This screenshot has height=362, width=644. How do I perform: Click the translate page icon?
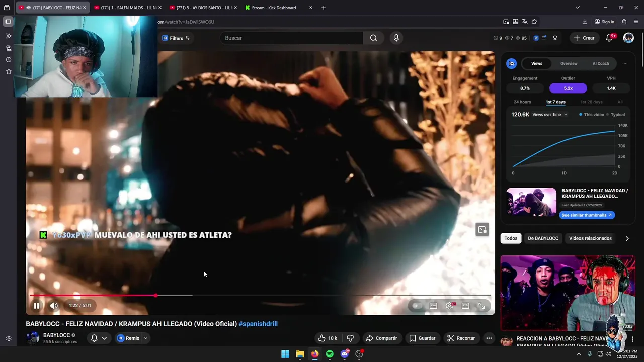525,22
